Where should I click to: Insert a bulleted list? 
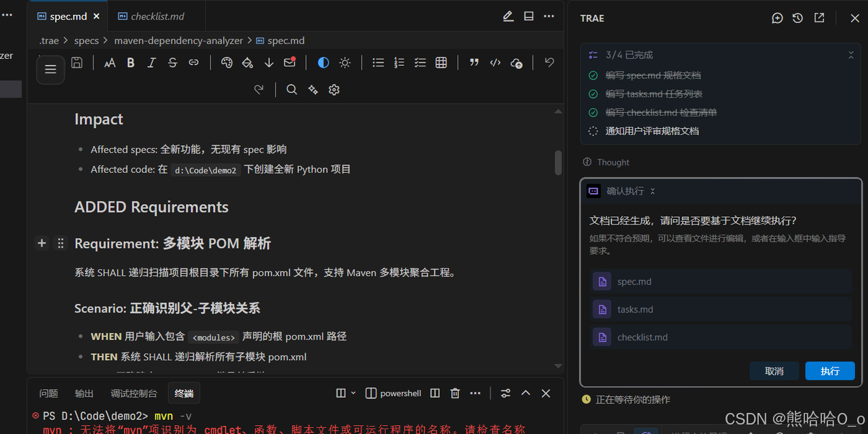point(378,62)
